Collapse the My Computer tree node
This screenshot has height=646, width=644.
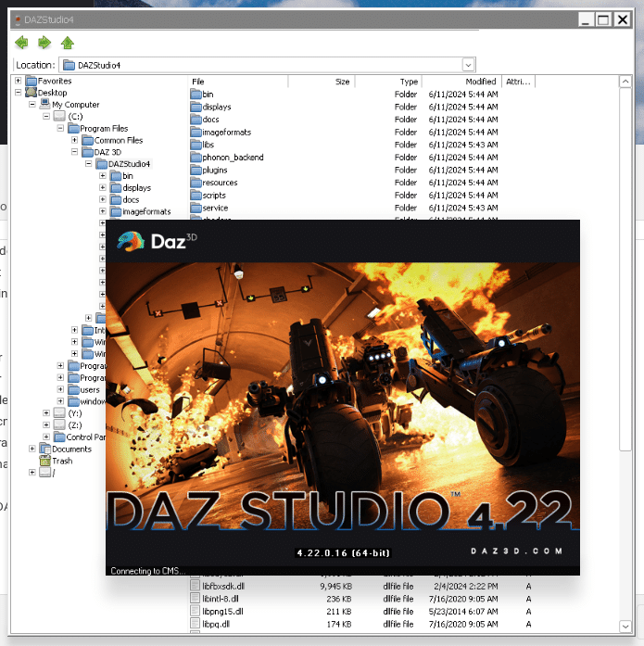[x=32, y=104]
